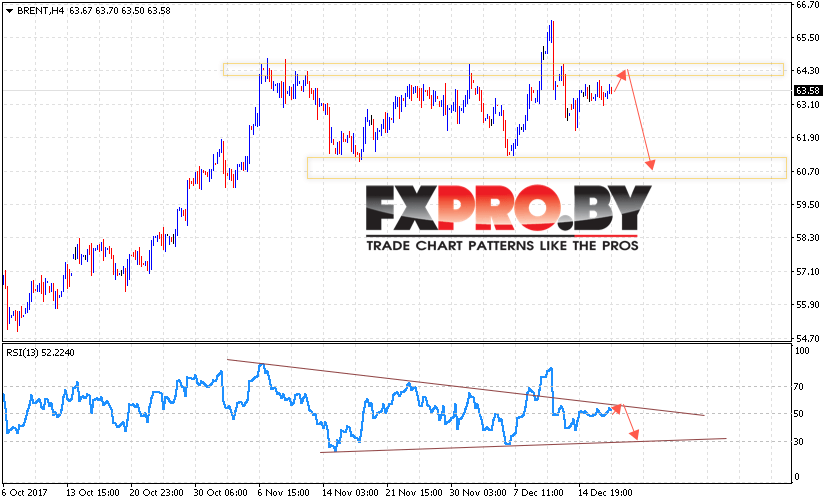Click the 59.50 price axis label
831x504 pixels.
click(808, 205)
